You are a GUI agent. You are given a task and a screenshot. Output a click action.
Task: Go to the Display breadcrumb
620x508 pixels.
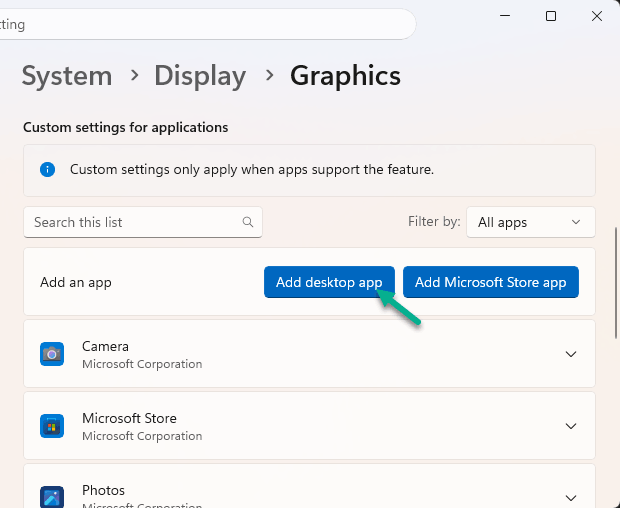tap(200, 76)
